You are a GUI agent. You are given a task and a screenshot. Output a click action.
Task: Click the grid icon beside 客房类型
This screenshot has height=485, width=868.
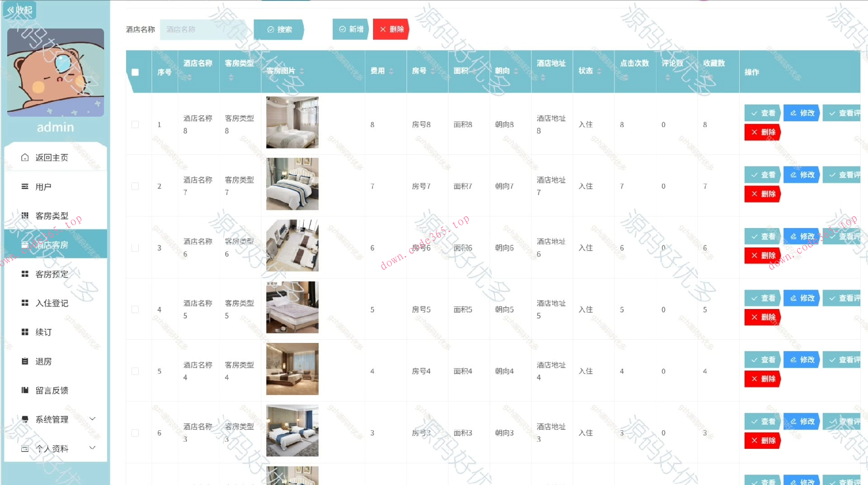coord(25,216)
